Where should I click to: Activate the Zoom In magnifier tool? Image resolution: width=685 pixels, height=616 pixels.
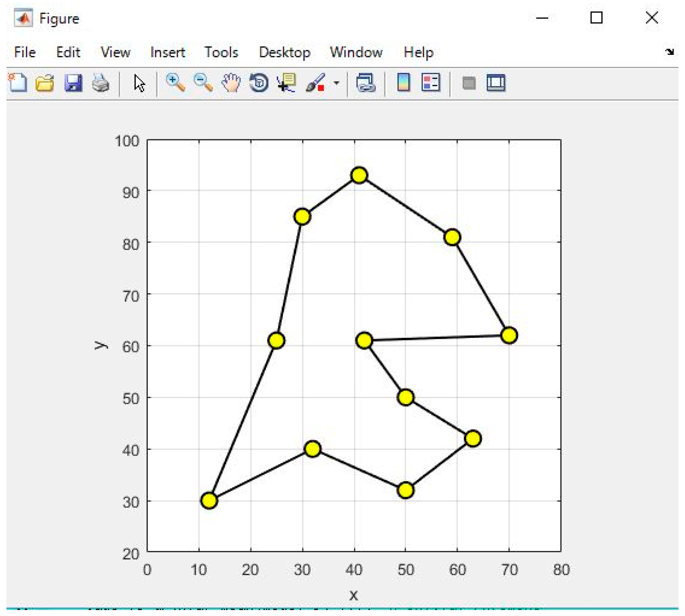click(x=175, y=82)
